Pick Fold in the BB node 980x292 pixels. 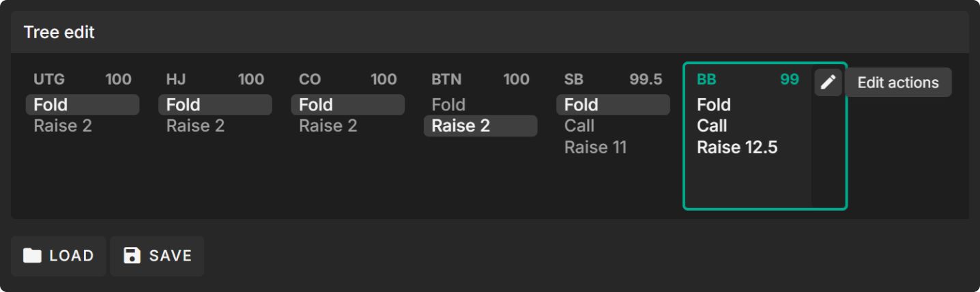pyautogui.click(x=714, y=105)
